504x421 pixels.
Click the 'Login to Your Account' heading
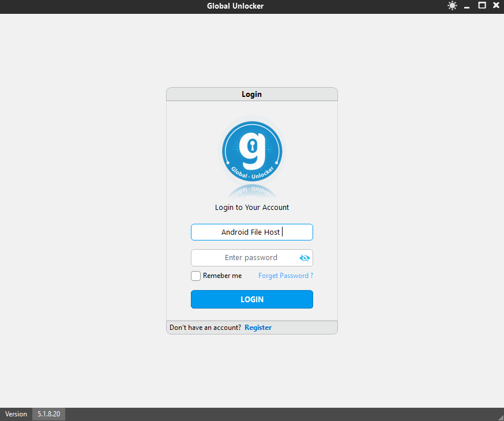point(252,208)
